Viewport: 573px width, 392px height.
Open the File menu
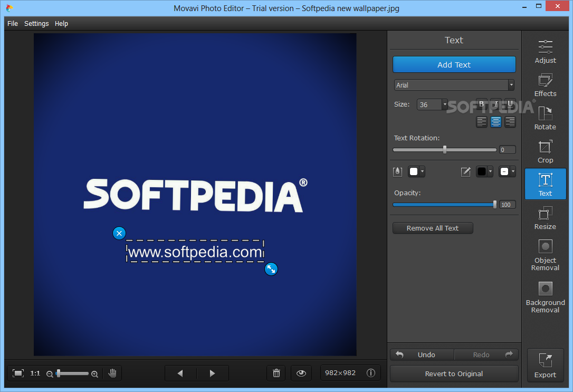13,23
